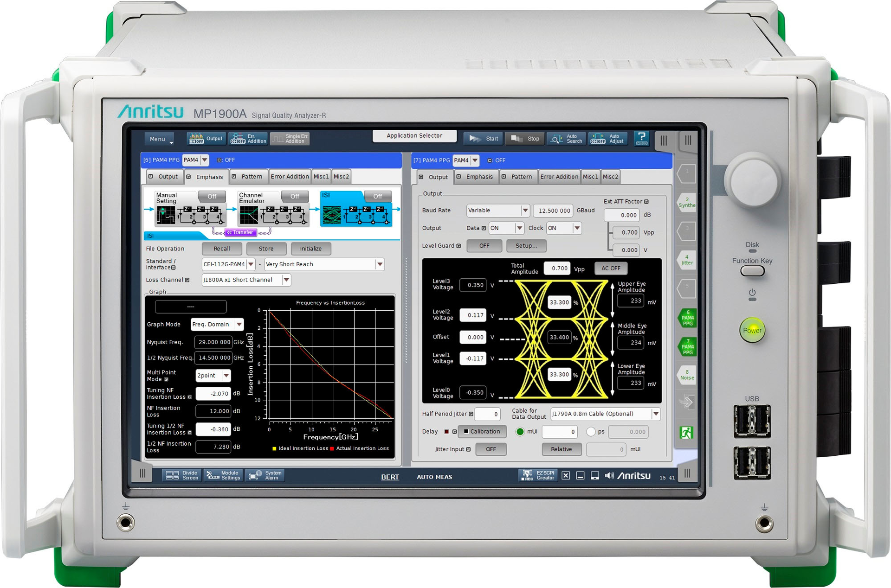Click the Total Amplitude value field
The image size is (891, 588).
click(x=557, y=268)
